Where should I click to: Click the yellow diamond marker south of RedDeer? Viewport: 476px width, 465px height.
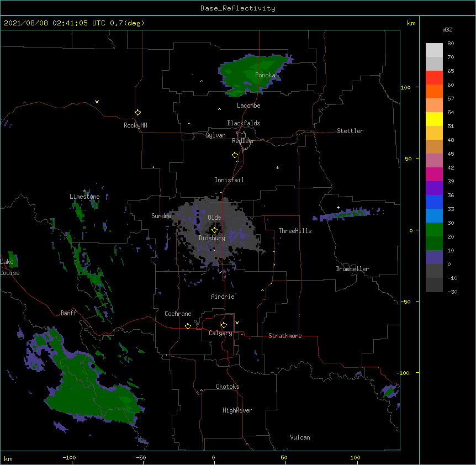point(235,155)
